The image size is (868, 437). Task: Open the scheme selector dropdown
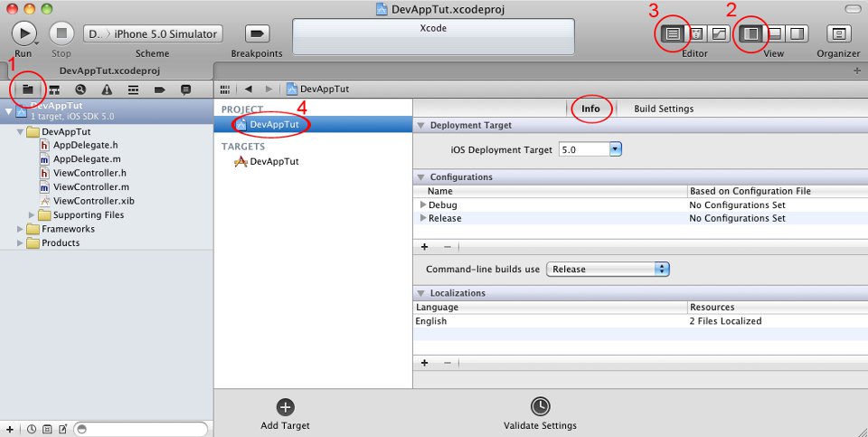[x=154, y=33]
